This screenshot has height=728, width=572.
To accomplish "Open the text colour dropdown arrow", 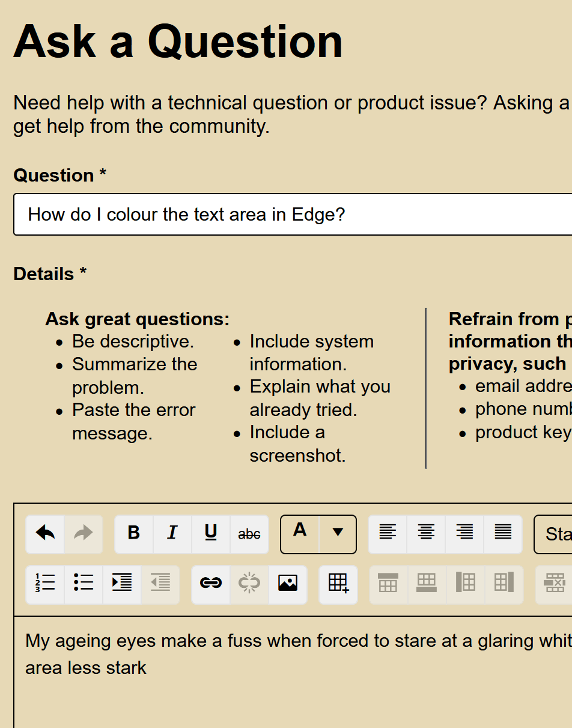I will point(338,534).
